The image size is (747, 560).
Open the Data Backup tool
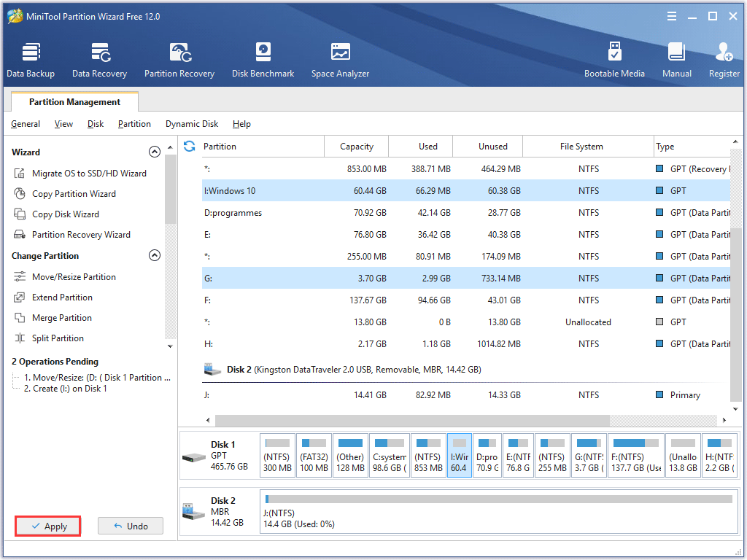(x=31, y=58)
